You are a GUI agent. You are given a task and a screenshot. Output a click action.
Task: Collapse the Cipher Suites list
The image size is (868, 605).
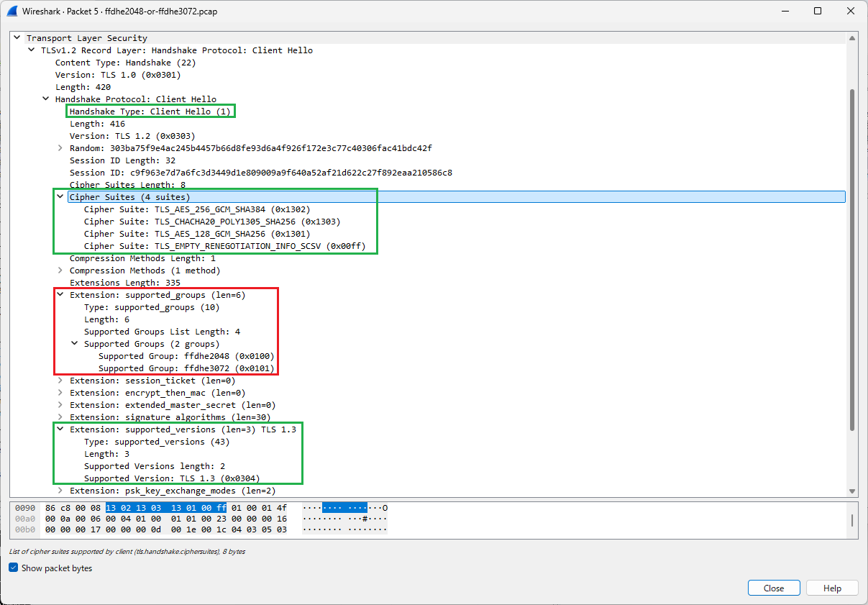coord(60,197)
